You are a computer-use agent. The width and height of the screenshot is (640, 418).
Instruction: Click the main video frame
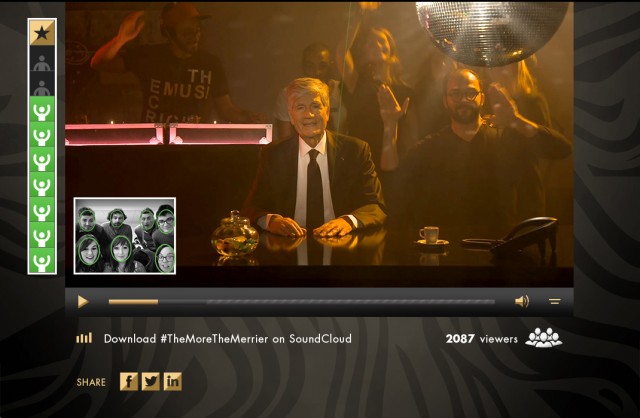[x=319, y=144]
